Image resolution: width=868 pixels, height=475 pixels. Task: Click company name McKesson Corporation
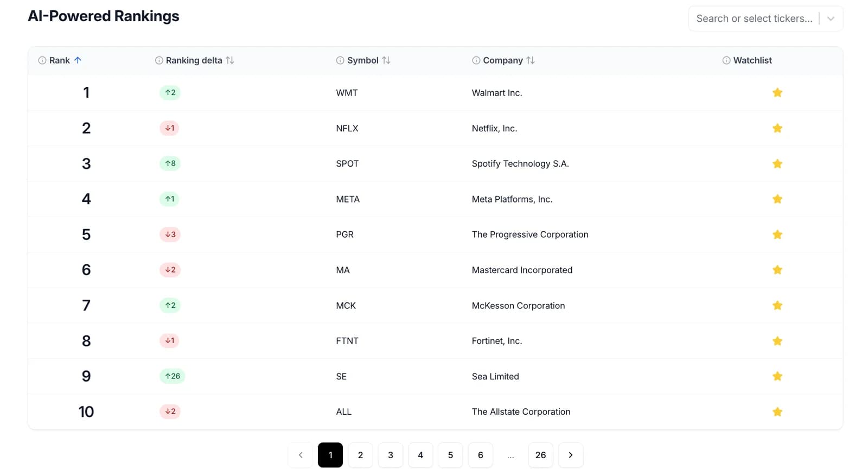click(x=518, y=306)
